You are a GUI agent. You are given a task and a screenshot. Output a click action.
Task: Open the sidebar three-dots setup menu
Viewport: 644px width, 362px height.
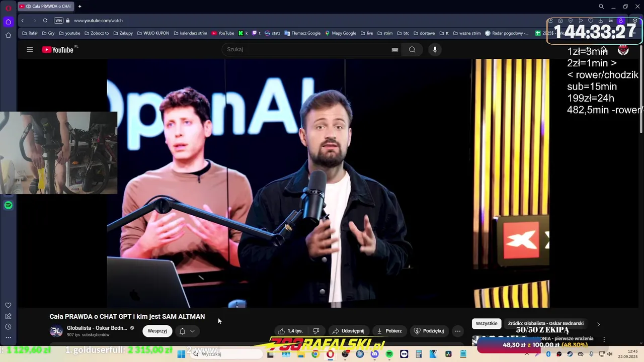(x=8, y=337)
